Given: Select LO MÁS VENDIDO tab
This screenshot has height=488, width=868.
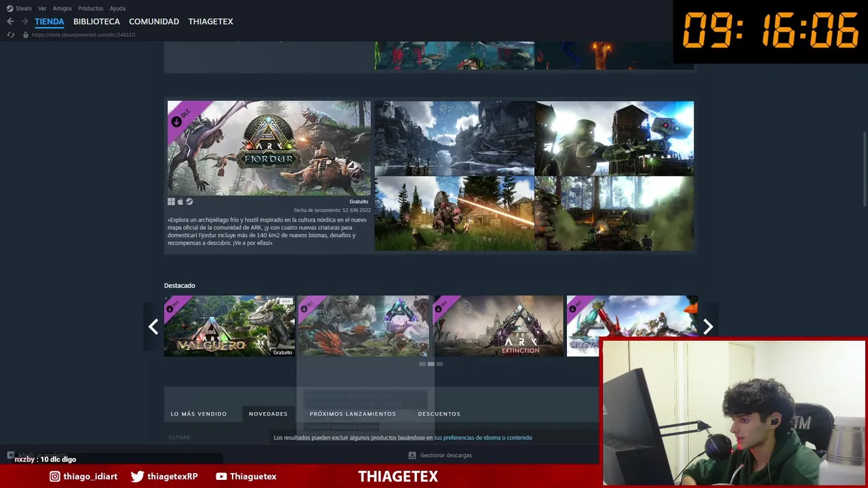Looking at the screenshot, I should [x=199, y=413].
